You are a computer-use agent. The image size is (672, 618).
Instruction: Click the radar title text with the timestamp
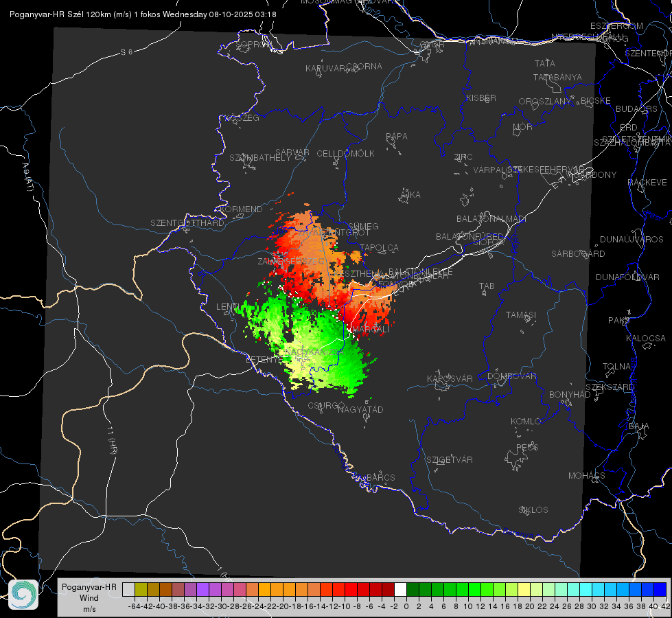coord(143,14)
